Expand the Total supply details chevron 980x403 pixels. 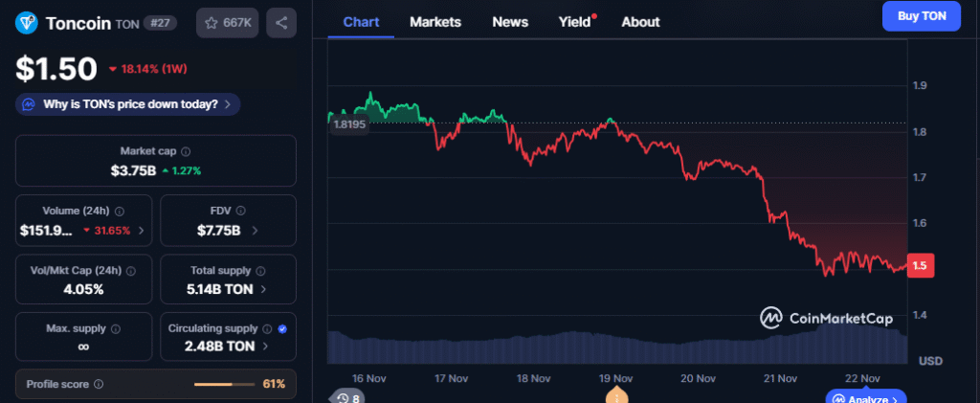[x=263, y=288]
